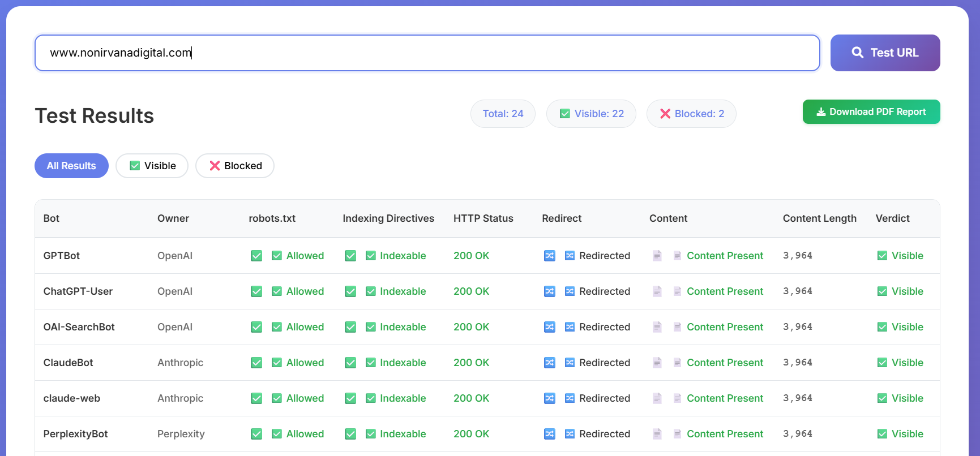Select the claude-web bot name
Viewport: 980px width, 456px height.
(72, 398)
